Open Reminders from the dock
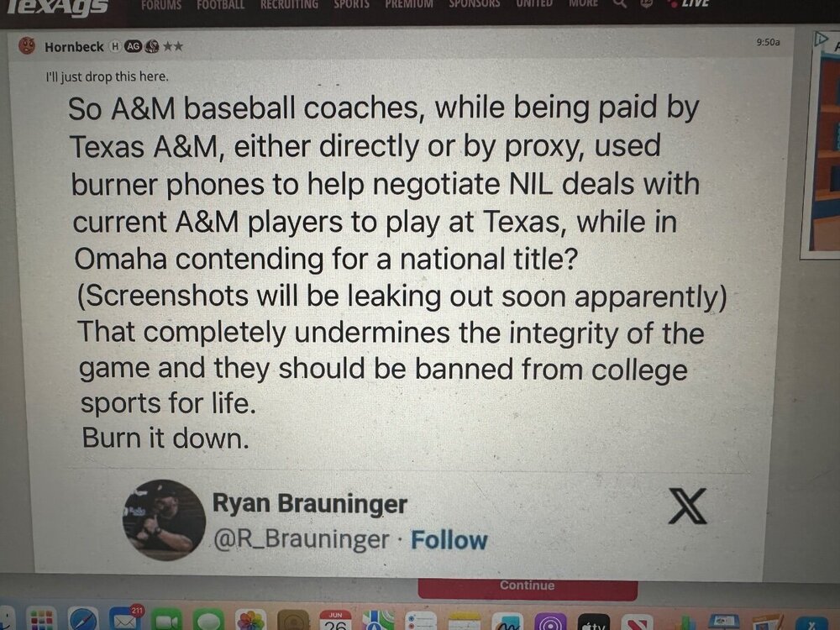The image size is (840, 630). tap(420, 620)
